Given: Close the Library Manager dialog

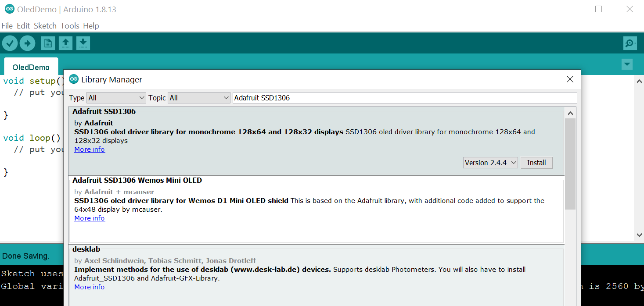Looking at the screenshot, I should (x=570, y=79).
